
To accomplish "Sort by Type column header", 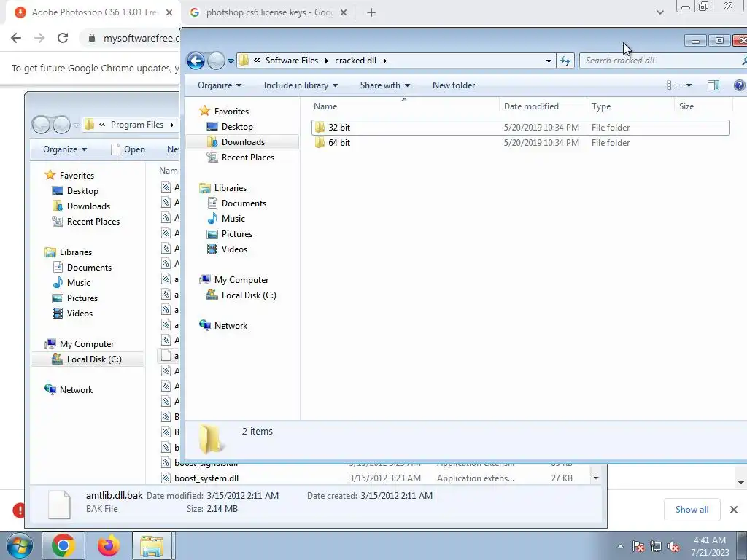I will click(x=601, y=106).
